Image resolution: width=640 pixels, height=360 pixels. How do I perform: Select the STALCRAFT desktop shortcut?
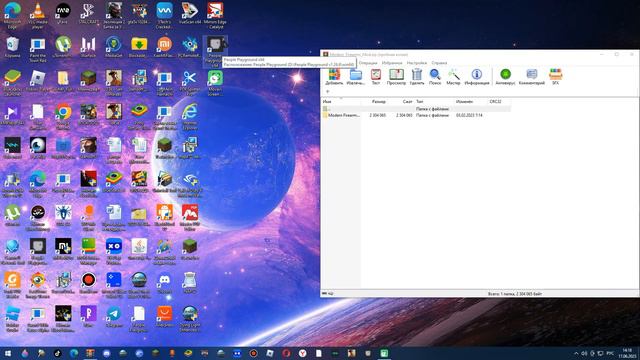point(88,14)
